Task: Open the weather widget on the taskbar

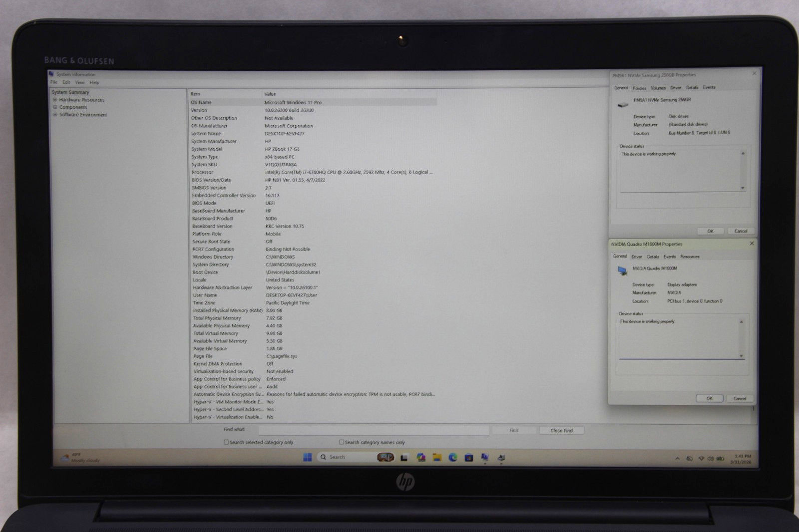Action: (x=80, y=458)
